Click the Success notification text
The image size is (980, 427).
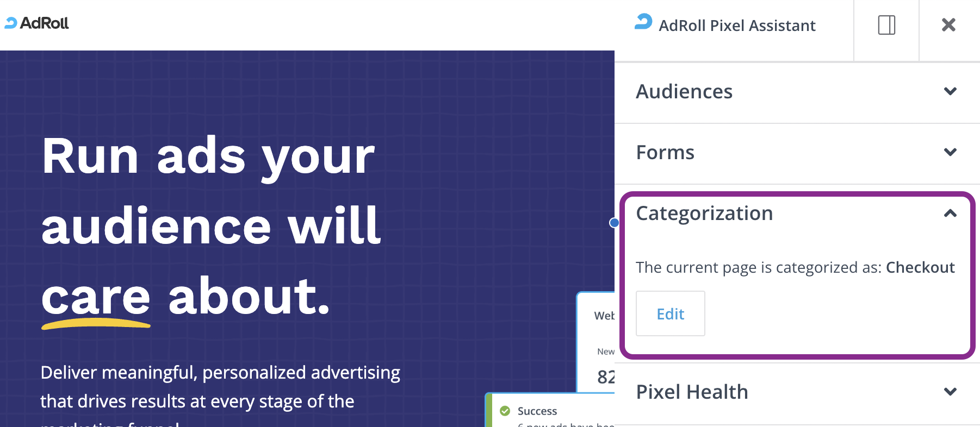[x=537, y=411]
